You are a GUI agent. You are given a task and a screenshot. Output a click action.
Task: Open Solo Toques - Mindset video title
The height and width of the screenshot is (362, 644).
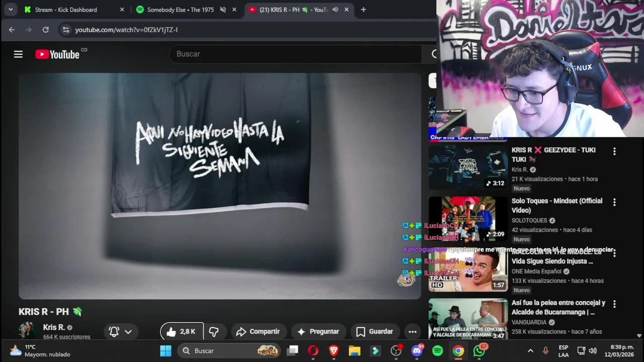pyautogui.click(x=557, y=205)
